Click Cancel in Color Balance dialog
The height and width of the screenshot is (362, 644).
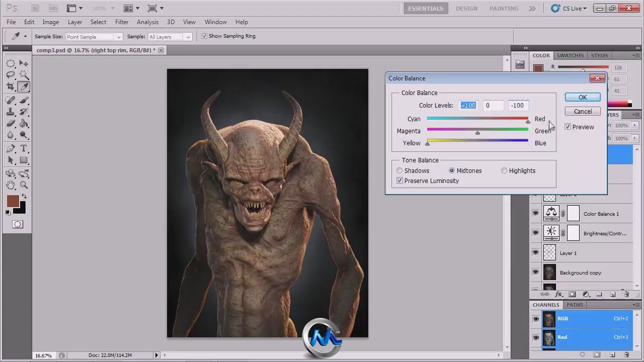tap(583, 111)
